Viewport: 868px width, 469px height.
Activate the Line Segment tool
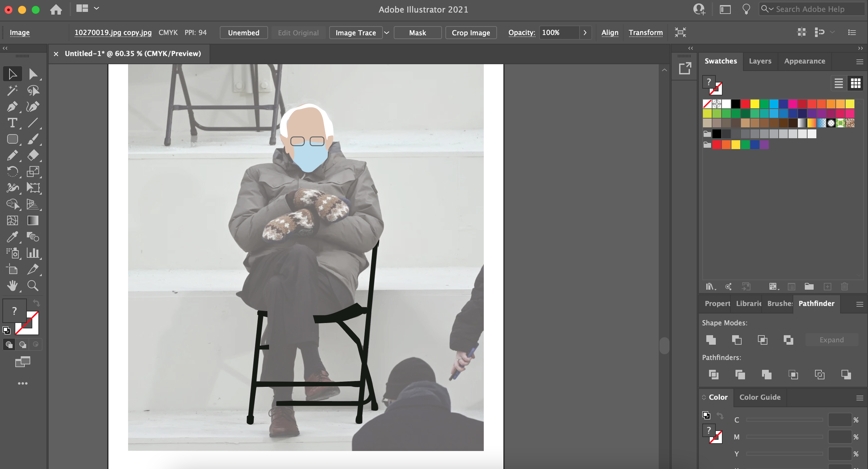point(33,123)
